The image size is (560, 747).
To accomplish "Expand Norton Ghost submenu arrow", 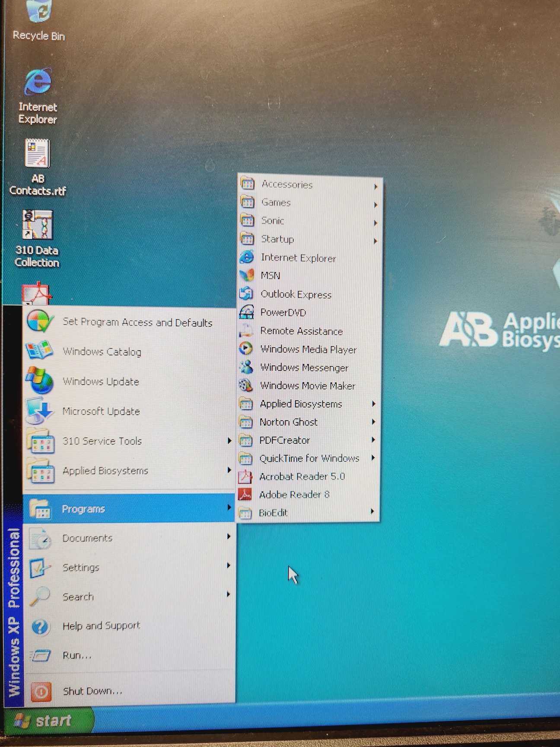I will coord(373,421).
